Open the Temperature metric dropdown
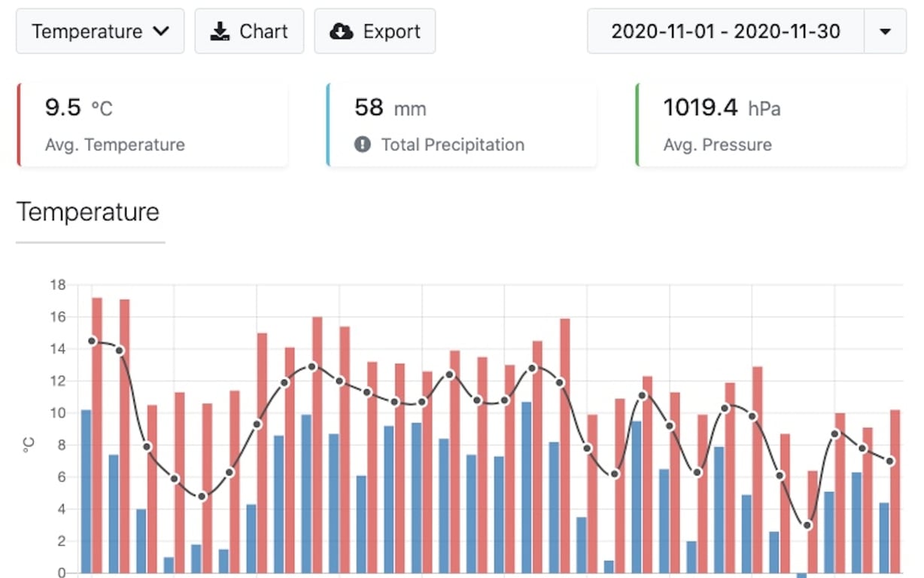 tap(99, 31)
